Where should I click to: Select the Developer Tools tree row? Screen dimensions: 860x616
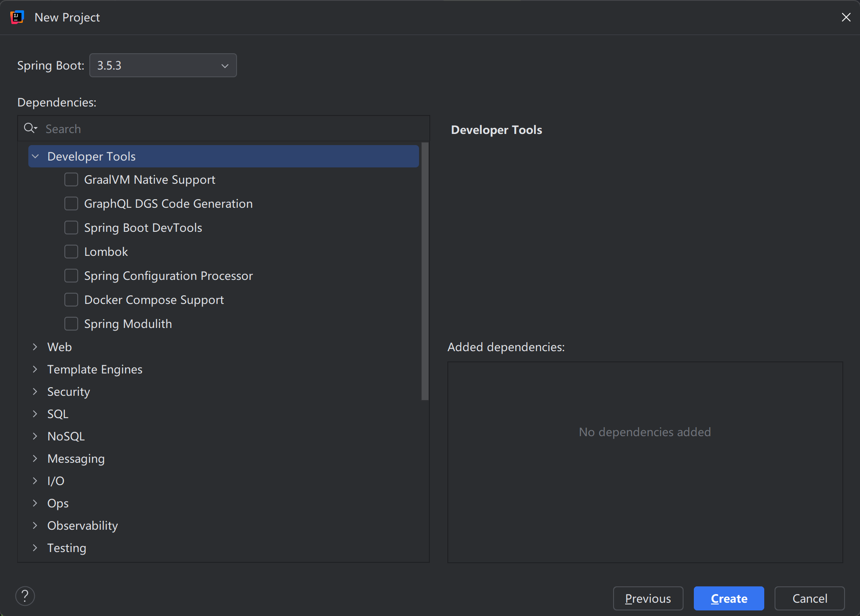[224, 156]
